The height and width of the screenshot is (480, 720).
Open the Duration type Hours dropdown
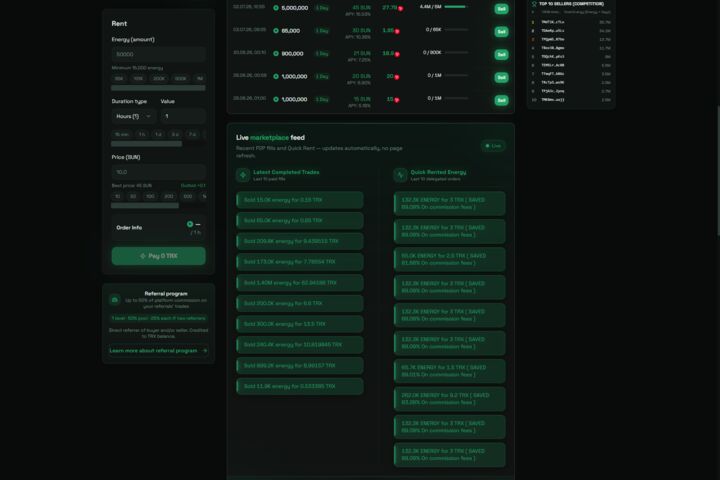point(133,116)
